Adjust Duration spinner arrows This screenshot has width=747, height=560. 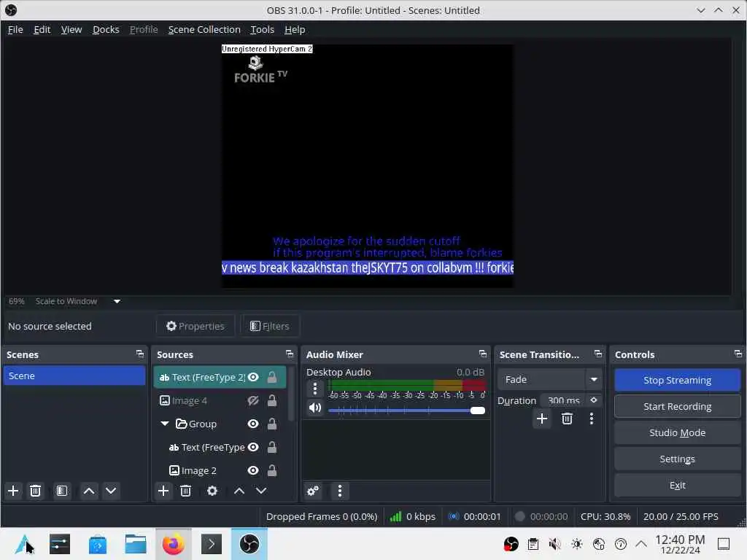pyautogui.click(x=594, y=400)
